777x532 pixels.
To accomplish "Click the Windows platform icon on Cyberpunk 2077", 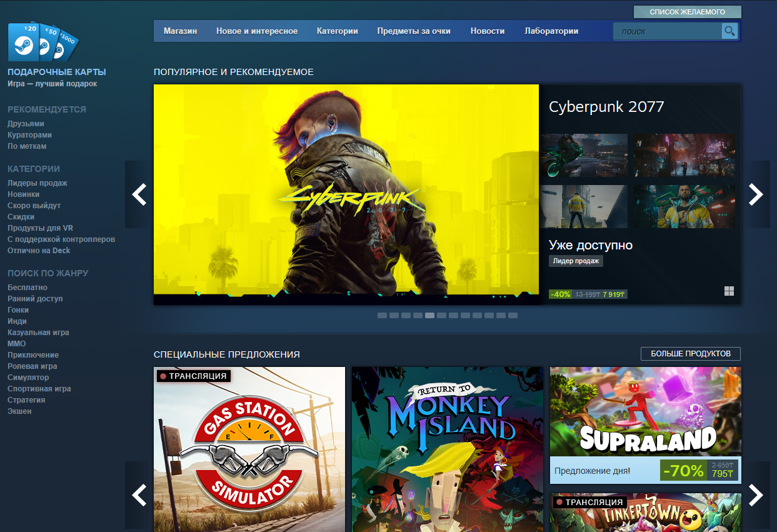I will pos(729,291).
